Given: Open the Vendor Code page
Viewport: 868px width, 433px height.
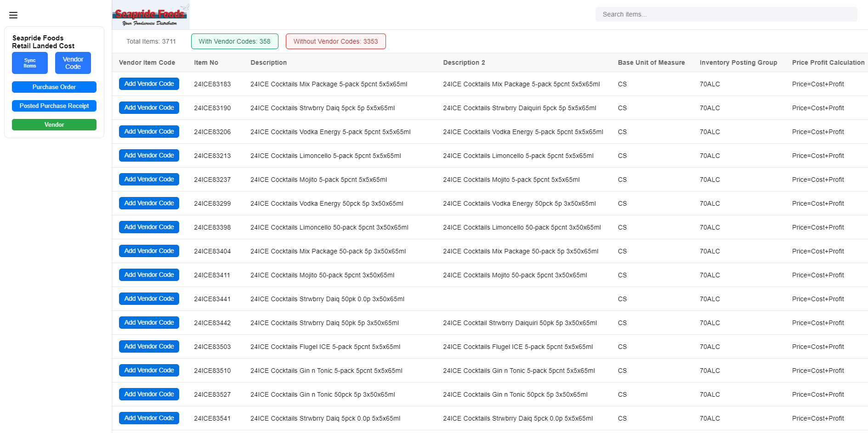Looking at the screenshot, I should [x=73, y=63].
